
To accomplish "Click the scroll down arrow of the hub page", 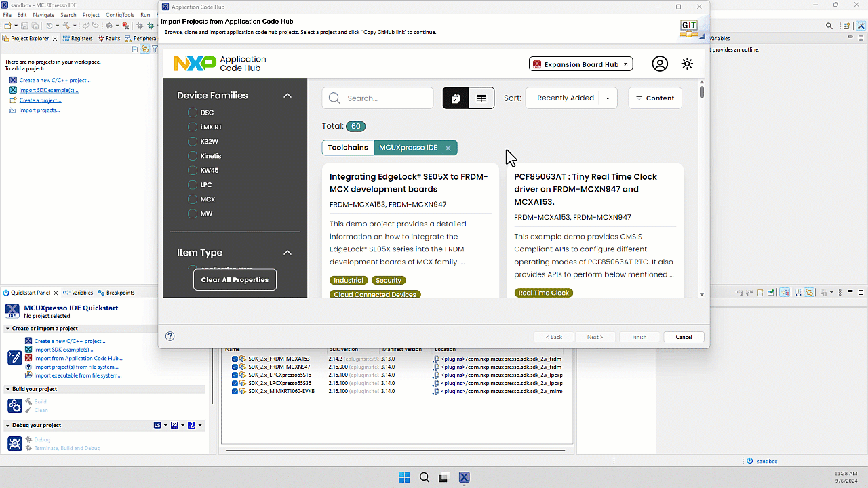I will [x=702, y=294].
